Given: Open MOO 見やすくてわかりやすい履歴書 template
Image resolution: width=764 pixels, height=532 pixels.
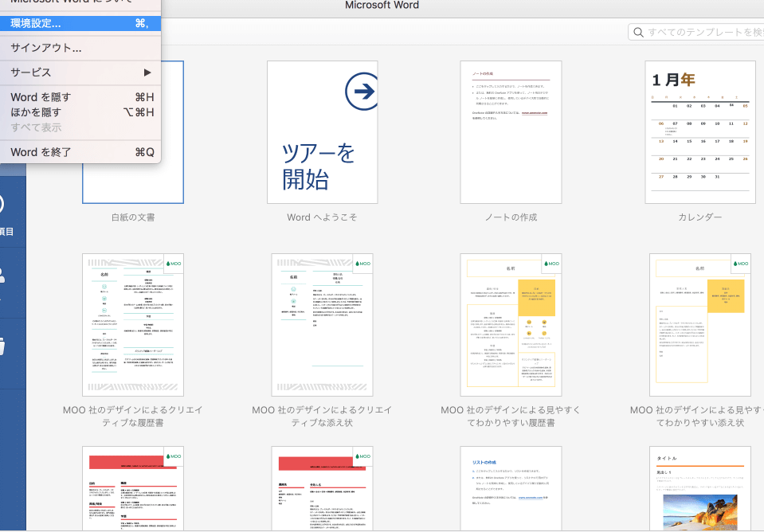Looking at the screenshot, I should [511, 324].
